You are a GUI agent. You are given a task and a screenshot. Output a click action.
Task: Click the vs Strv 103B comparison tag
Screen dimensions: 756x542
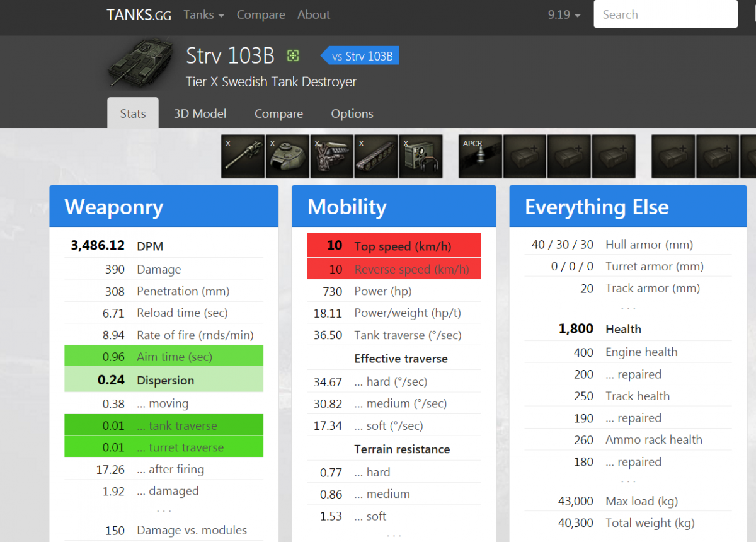(x=360, y=56)
